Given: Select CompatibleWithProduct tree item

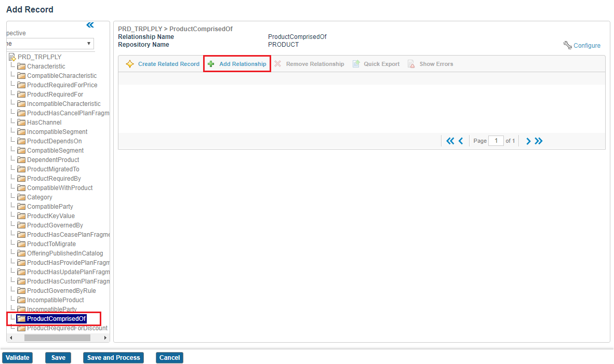Looking at the screenshot, I should tap(60, 188).
